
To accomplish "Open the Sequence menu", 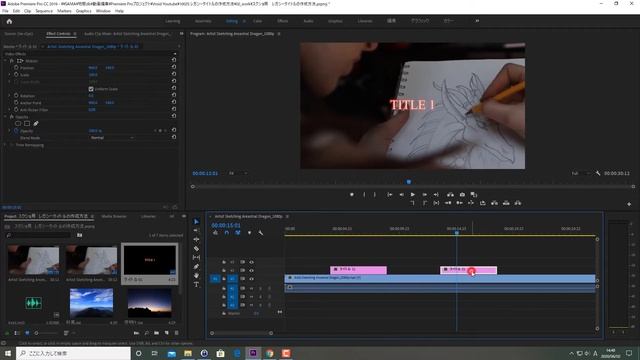I will click(44, 11).
